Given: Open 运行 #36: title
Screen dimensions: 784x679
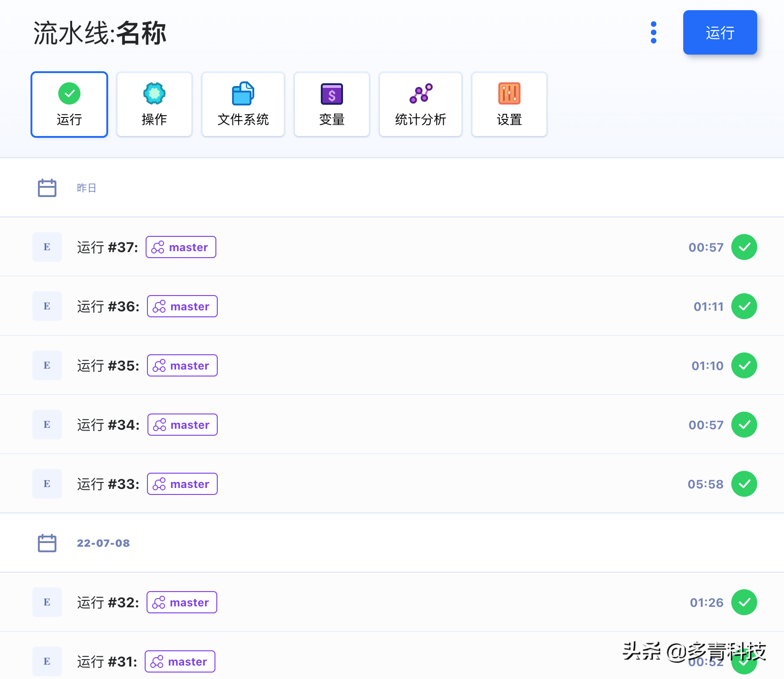Looking at the screenshot, I should click(x=108, y=307).
